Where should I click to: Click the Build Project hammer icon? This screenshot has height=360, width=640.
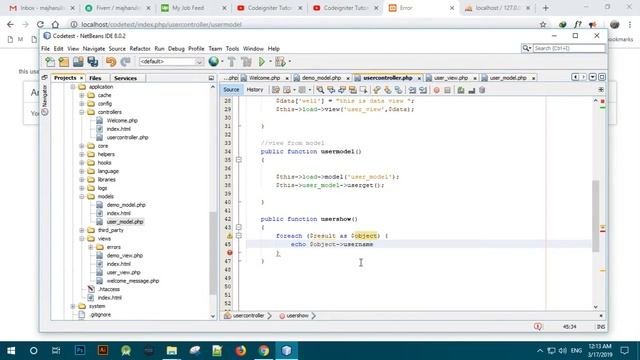[231, 62]
